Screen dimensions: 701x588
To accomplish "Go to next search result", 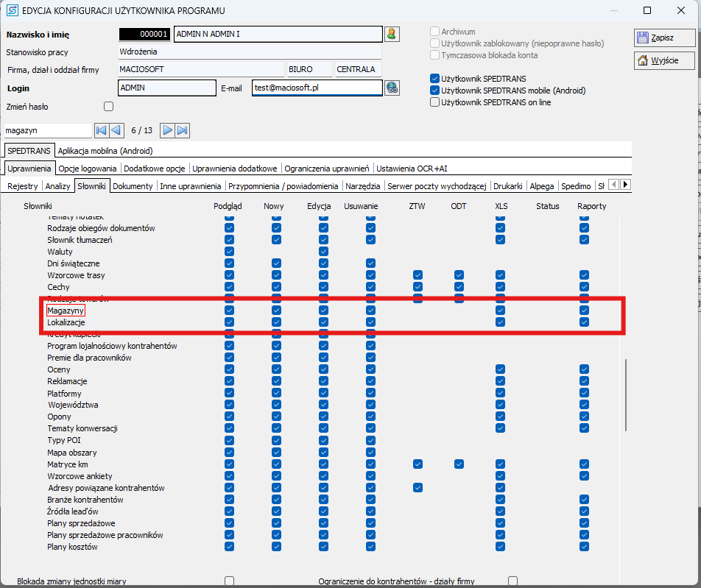I will pyautogui.click(x=168, y=130).
